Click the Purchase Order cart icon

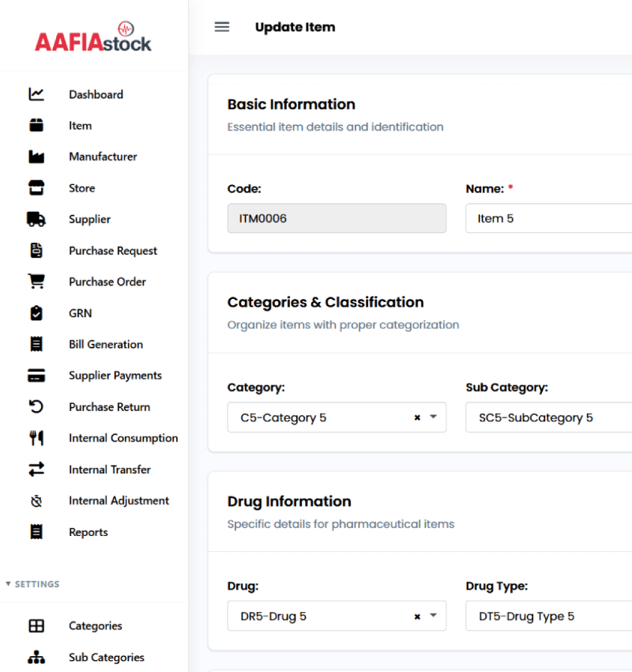(x=36, y=281)
